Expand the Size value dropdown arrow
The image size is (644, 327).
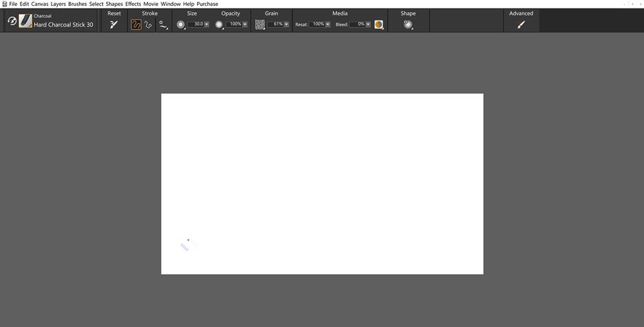coord(207,24)
